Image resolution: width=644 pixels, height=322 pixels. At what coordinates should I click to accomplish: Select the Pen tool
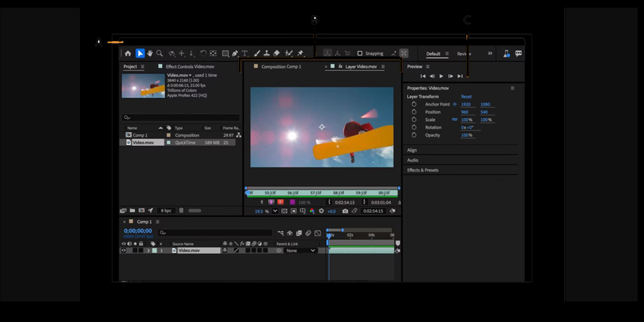[x=235, y=53]
